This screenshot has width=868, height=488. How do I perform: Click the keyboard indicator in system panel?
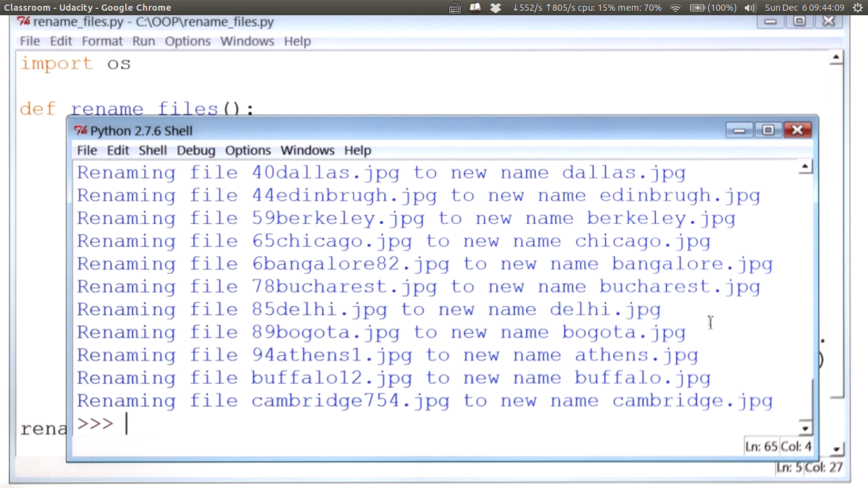click(455, 8)
